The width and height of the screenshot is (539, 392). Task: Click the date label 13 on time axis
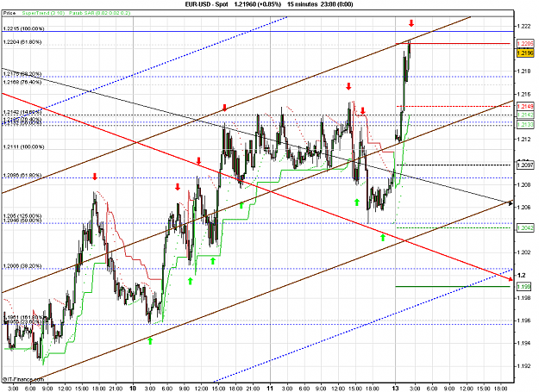(396, 389)
